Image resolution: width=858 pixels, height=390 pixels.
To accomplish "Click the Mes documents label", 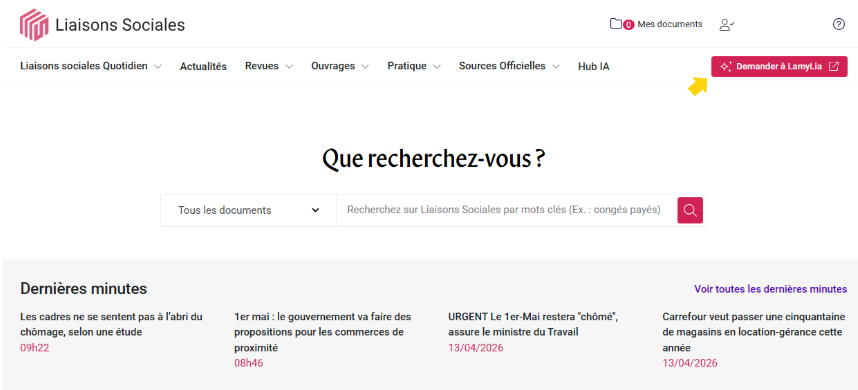I will pyautogui.click(x=670, y=24).
